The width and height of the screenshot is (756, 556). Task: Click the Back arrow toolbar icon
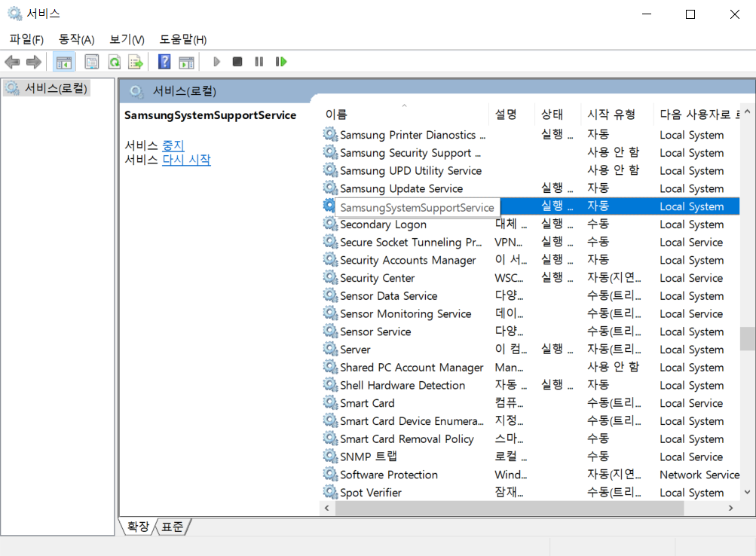[12, 62]
